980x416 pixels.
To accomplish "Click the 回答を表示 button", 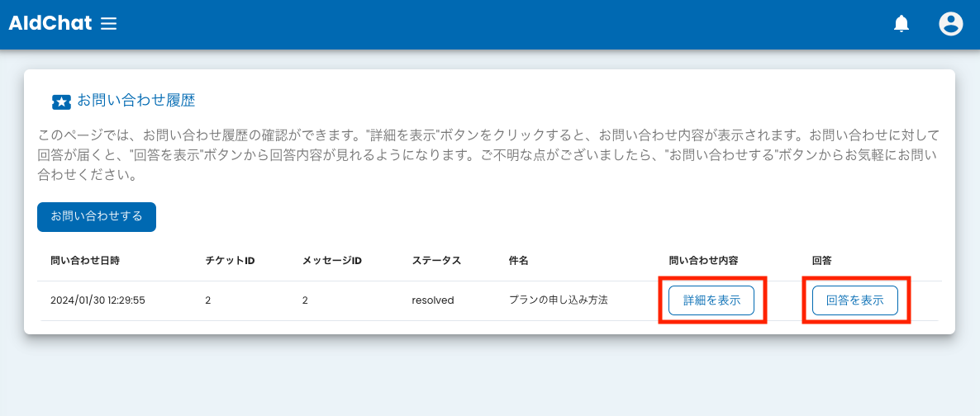I will coord(855,300).
